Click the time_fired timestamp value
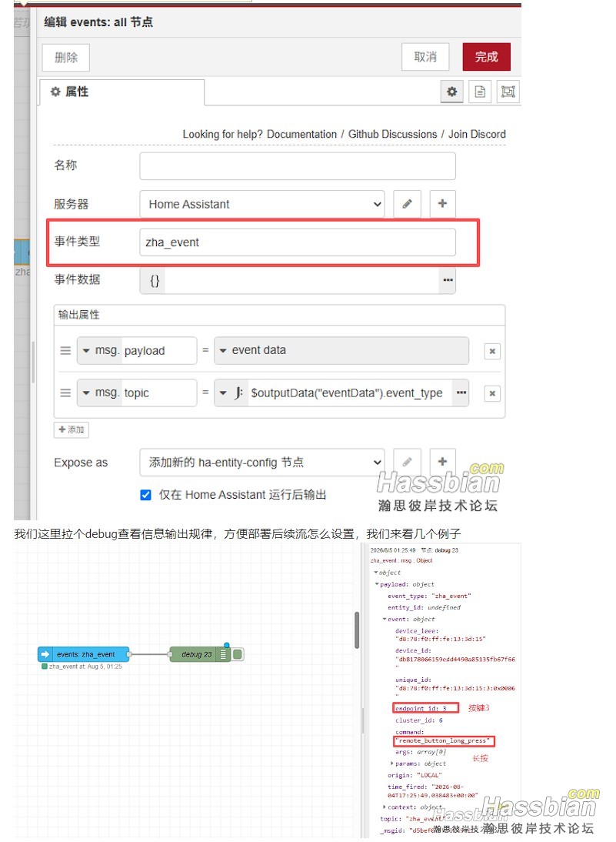616x842 pixels. pos(432,791)
